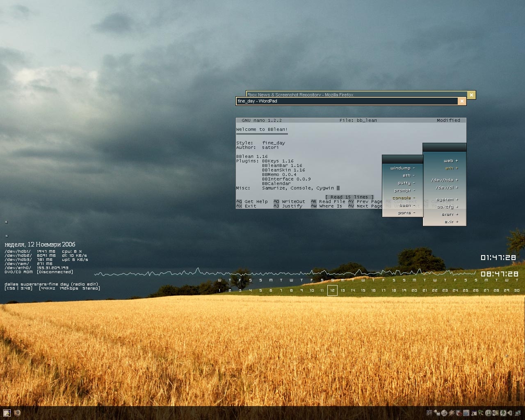Click the fine_day - WordPad title bar
This screenshot has width=525, height=420.
click(347, 101)
